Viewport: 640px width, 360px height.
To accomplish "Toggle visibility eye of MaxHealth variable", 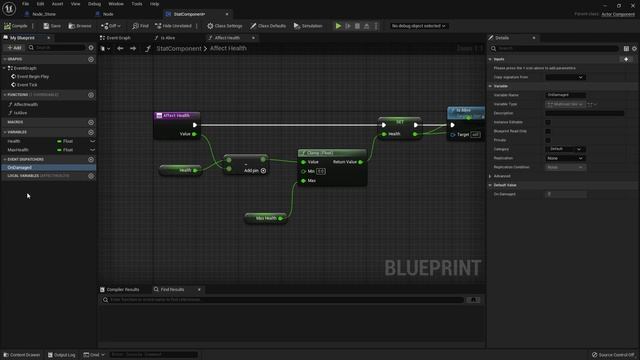I will (x=93, y=150).
